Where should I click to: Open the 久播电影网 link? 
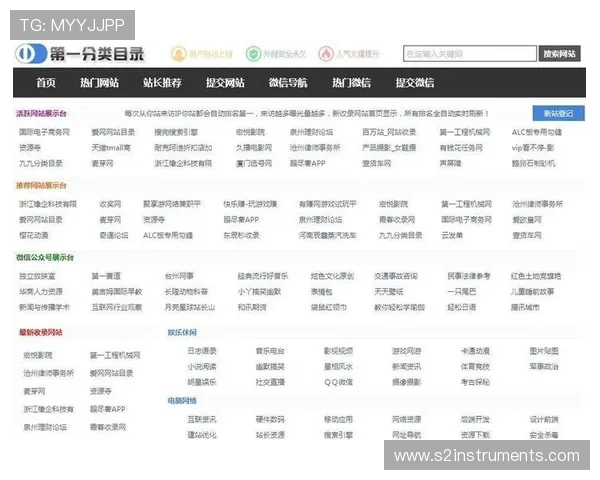click(x=254, y=148)
